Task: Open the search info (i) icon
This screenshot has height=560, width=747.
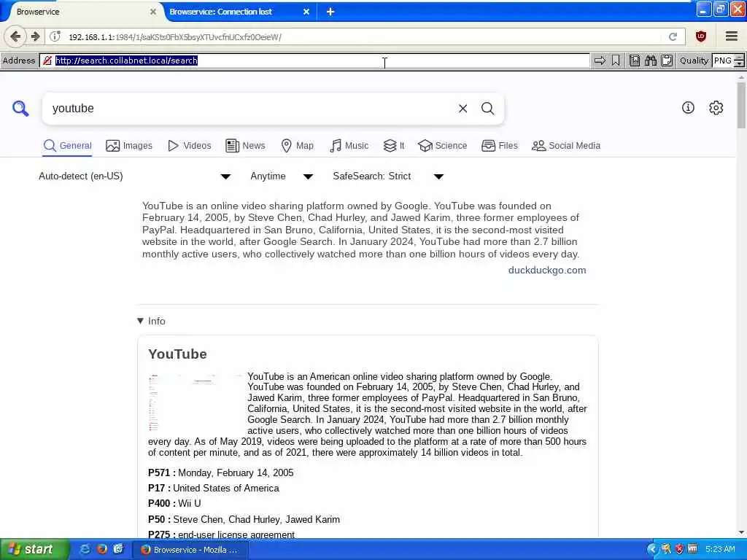Action: 688,108
